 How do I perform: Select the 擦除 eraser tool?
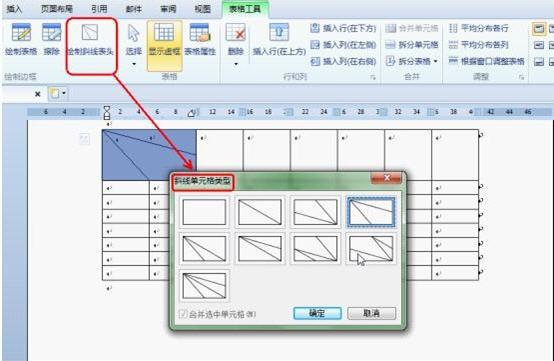coord(52,39)
